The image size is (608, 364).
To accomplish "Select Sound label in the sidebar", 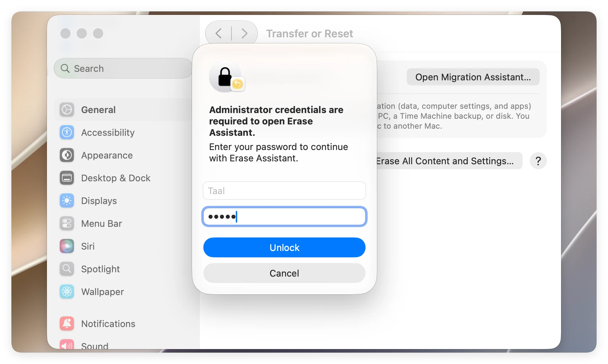I will (95, 346).
